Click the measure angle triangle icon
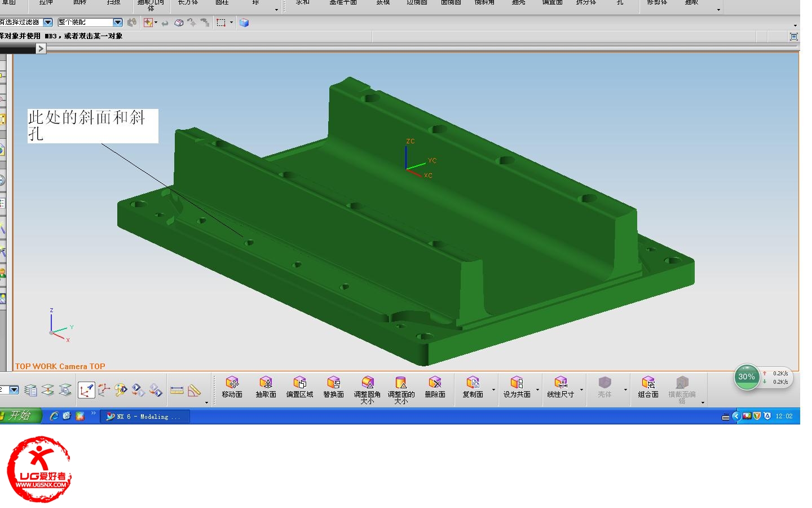The height and width of the screenshot is (508, 812). click(x=194, y=390)
